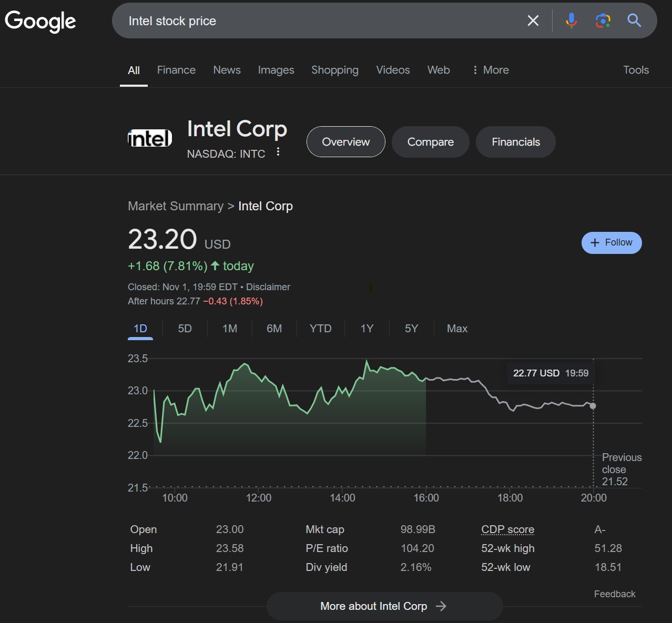Select the Compare pill button

430,142
